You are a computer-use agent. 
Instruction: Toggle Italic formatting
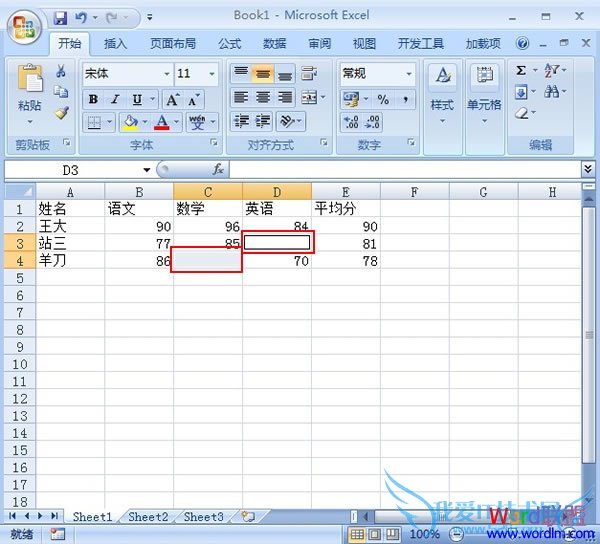coord(115,99)
